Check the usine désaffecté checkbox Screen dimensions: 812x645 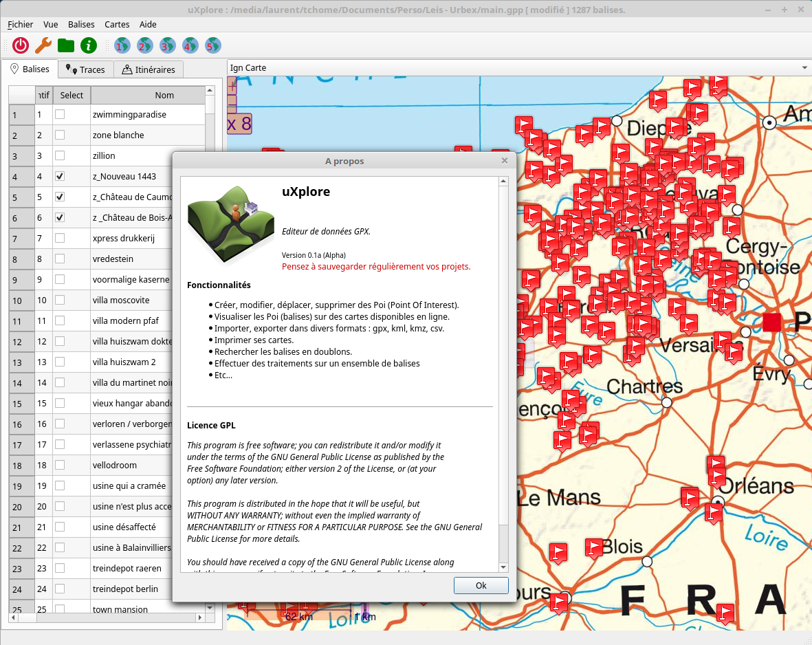[60, 527]
